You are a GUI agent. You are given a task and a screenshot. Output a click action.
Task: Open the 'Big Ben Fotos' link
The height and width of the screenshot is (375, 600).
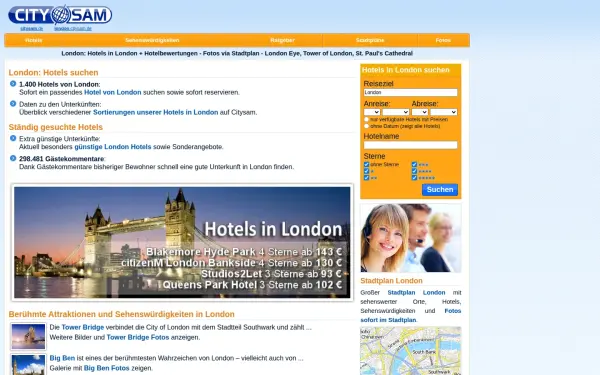tap(106, 368)
